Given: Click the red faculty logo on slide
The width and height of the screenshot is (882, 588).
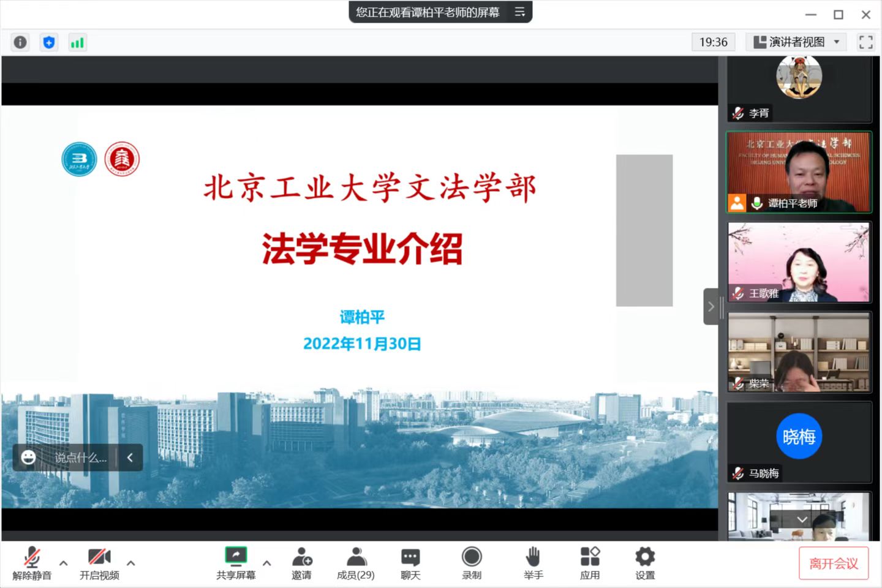Looking at the screenshot, I should pyautogui.click(x=122, y=159).
